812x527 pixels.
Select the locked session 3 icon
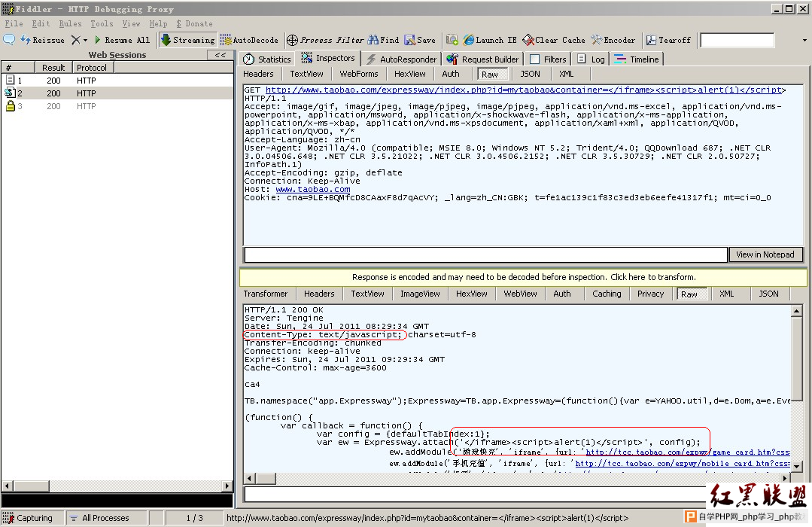click(10, 105)
